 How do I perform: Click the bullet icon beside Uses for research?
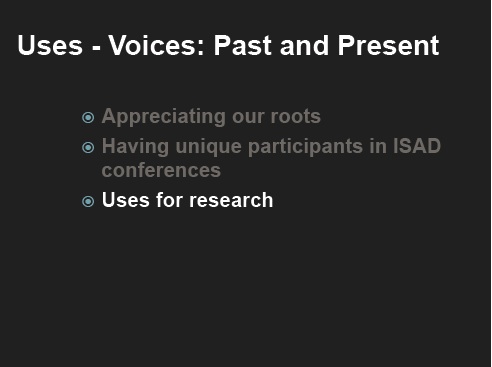88,201
